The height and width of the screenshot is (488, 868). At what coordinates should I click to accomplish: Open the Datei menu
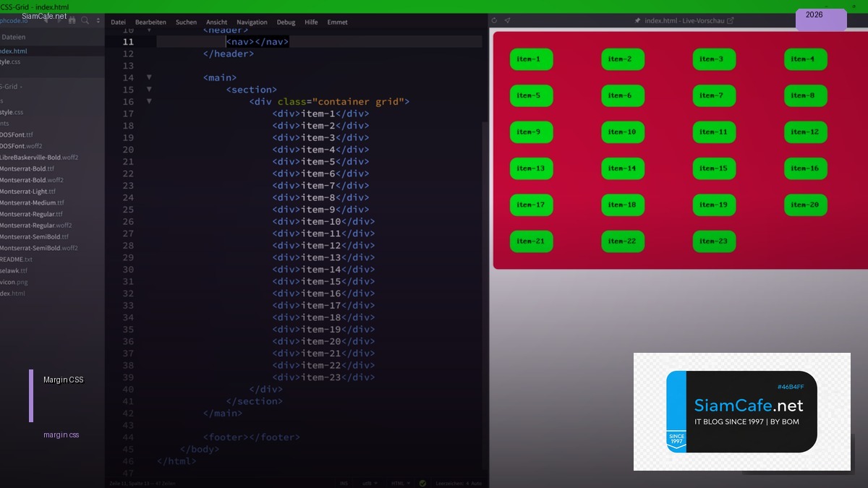118,22
